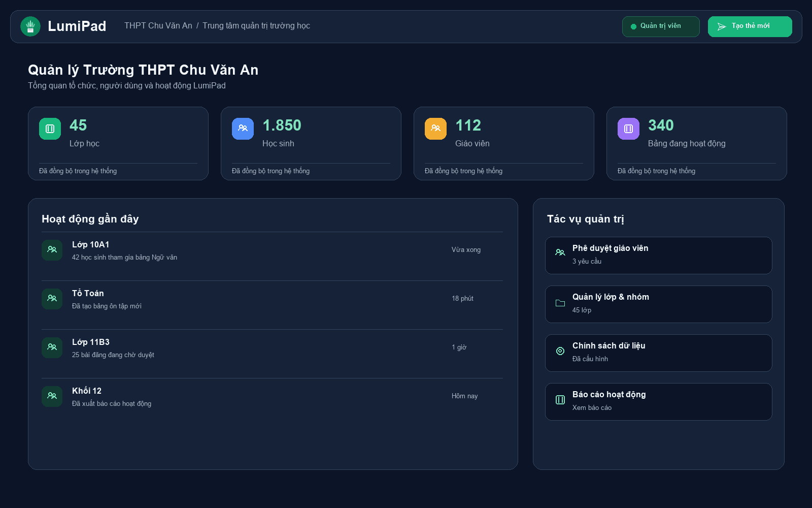Click the orange Giáo viên card icon

435,129
